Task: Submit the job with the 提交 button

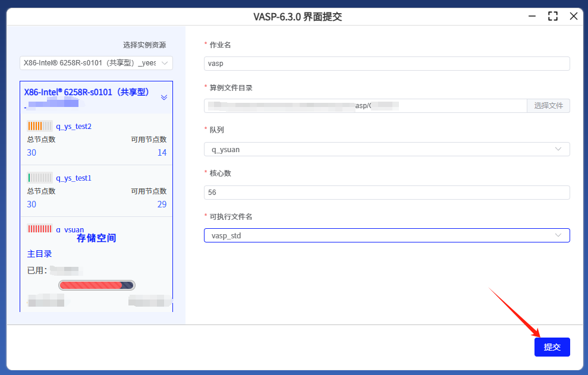Action: pos(552,347)
